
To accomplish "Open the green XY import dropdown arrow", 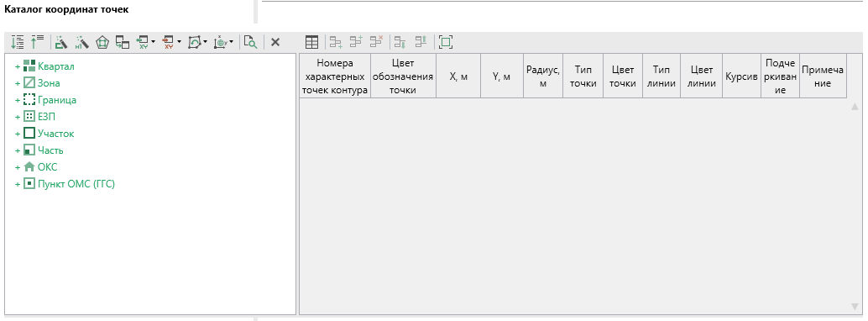I will pyautogui.click(x=153, y=41).
